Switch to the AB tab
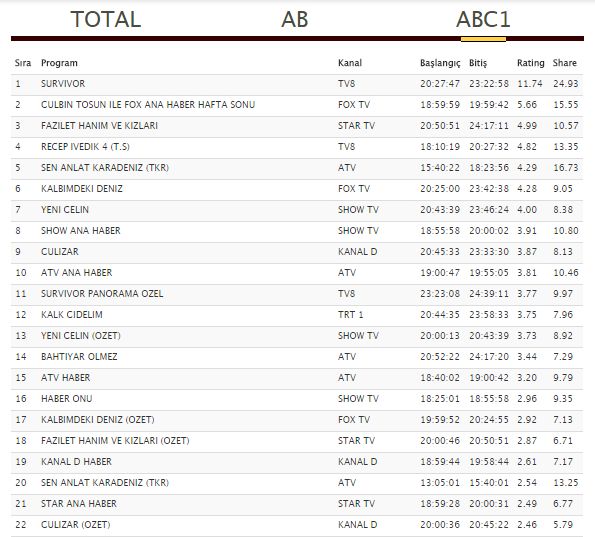This screenshot has width=595, height=537. (294, 19)
